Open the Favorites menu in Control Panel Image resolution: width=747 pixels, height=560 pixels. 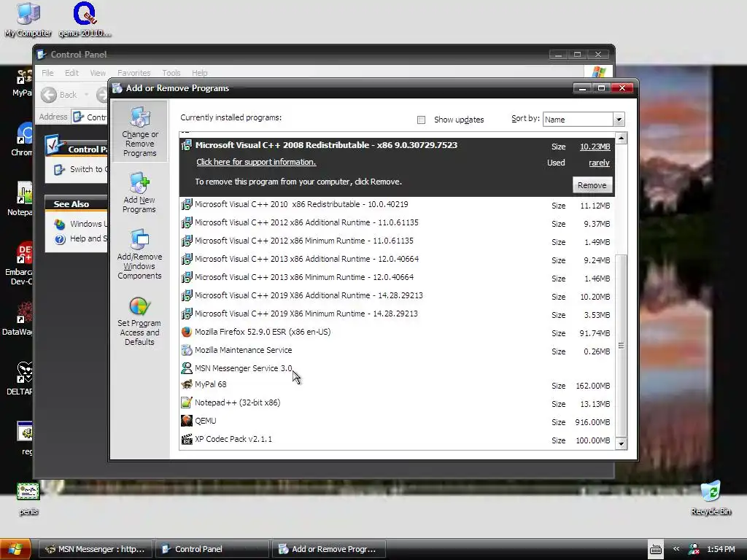point(134,73)
